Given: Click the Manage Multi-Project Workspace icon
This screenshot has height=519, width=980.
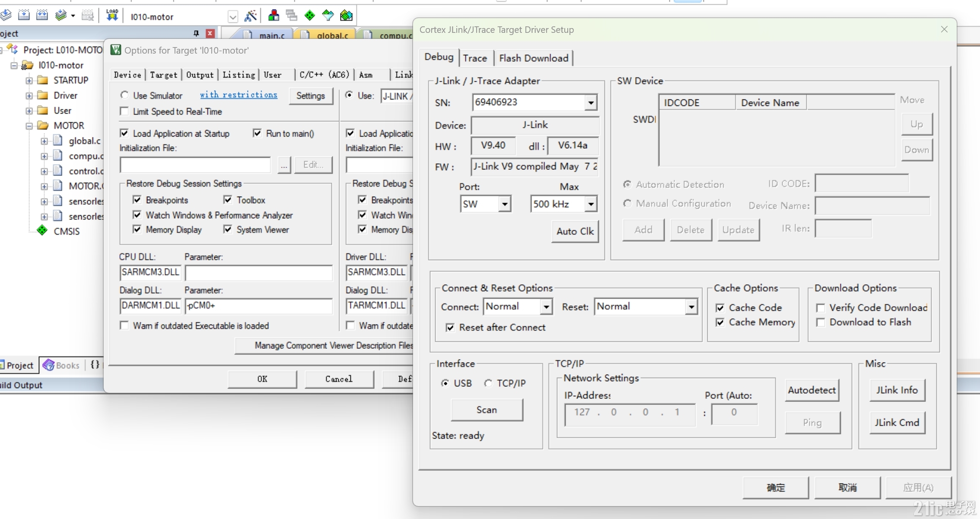Looking at the screenshot, I should click(292, 16).
